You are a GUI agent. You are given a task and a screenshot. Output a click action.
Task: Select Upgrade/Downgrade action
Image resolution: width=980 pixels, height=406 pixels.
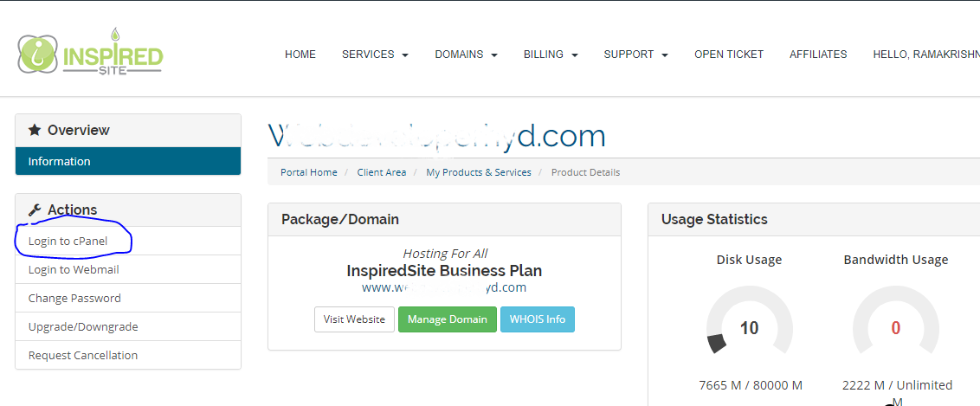click(128, 326)
